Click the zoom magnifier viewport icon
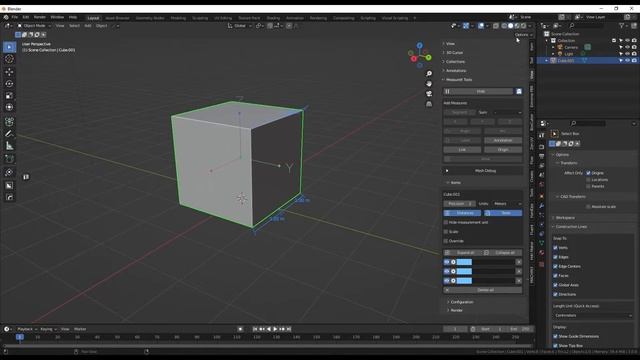The height and width of the screenshot is (360, 640). (x=429, y=73)
